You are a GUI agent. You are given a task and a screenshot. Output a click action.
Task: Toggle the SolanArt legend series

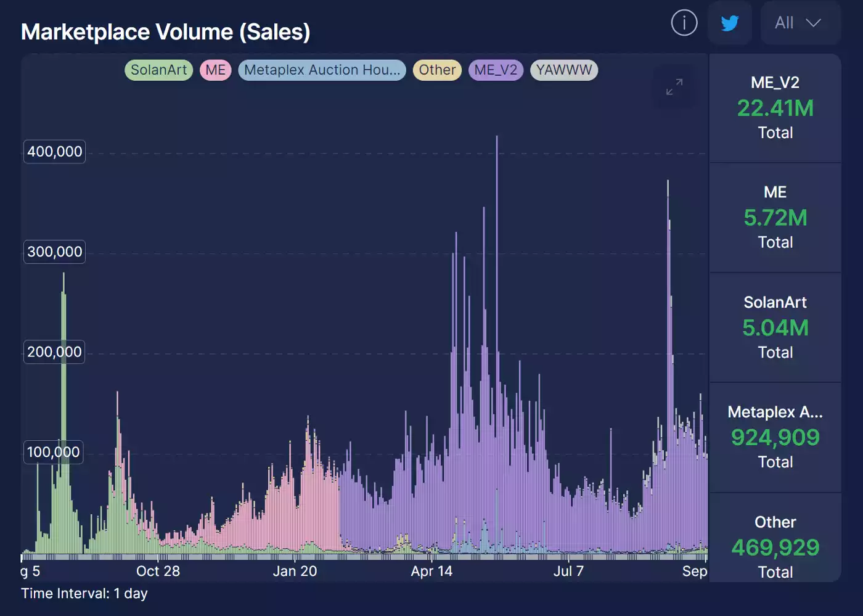click(x=158, y=70)
